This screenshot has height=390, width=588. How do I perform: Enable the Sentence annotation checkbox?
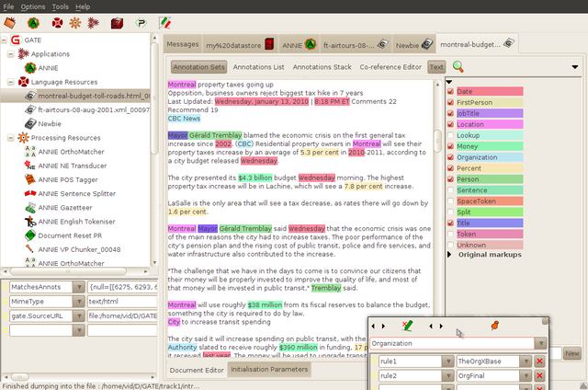pos(451,189)
